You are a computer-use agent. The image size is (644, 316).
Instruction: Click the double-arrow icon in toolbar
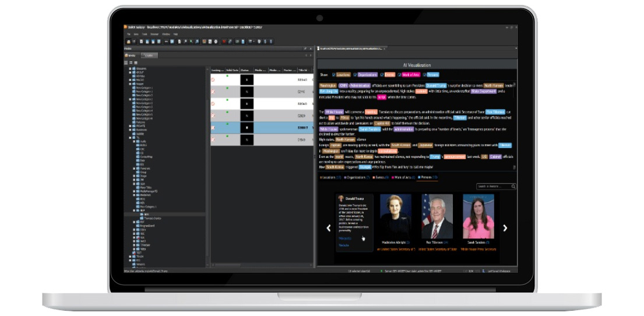166,41
